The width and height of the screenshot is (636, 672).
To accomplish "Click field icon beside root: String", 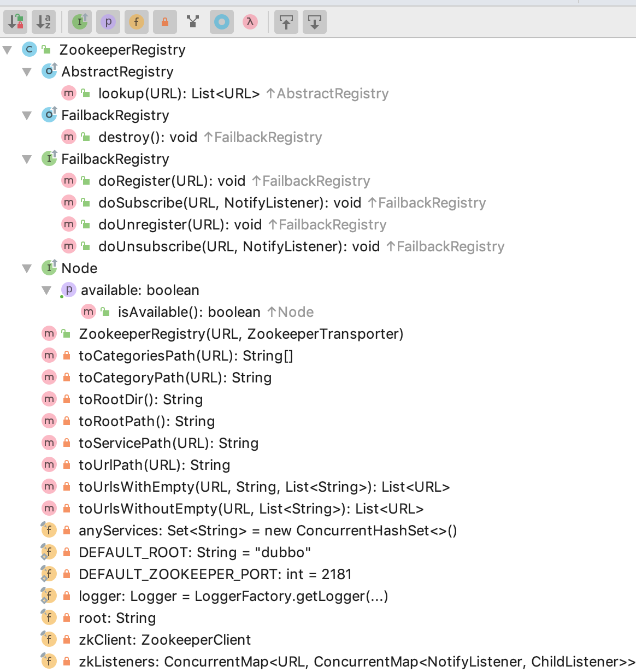I will tap(49, 618).
